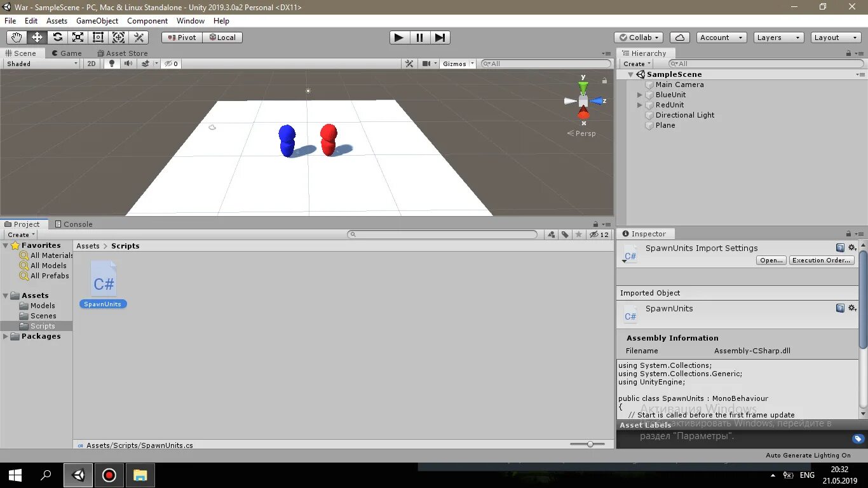Open the Account dropdown
The image size is (868, 488).
pyautogui.click(x=721, y=37)
